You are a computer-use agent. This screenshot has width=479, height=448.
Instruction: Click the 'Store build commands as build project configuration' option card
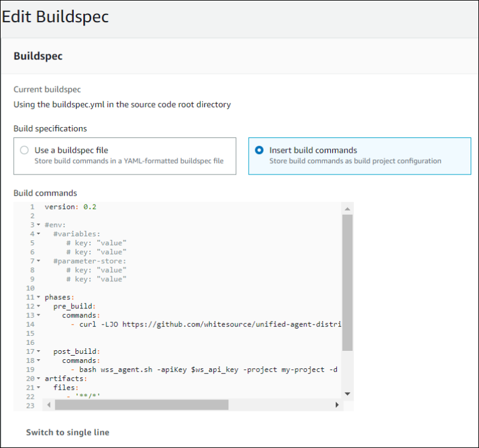point(359,156)
